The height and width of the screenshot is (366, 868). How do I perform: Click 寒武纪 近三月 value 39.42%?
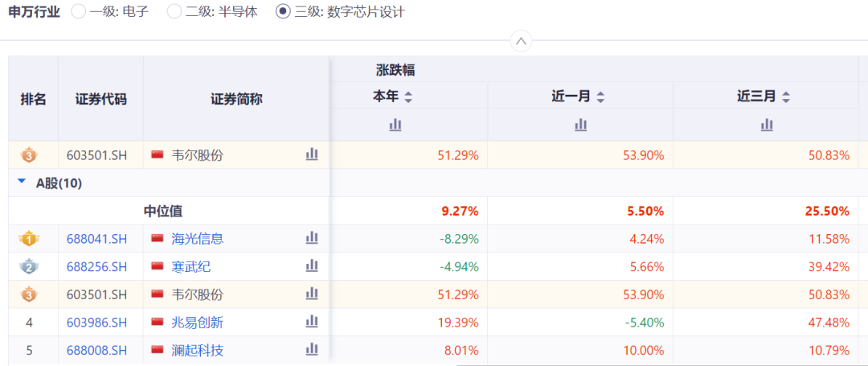point(827,267)
